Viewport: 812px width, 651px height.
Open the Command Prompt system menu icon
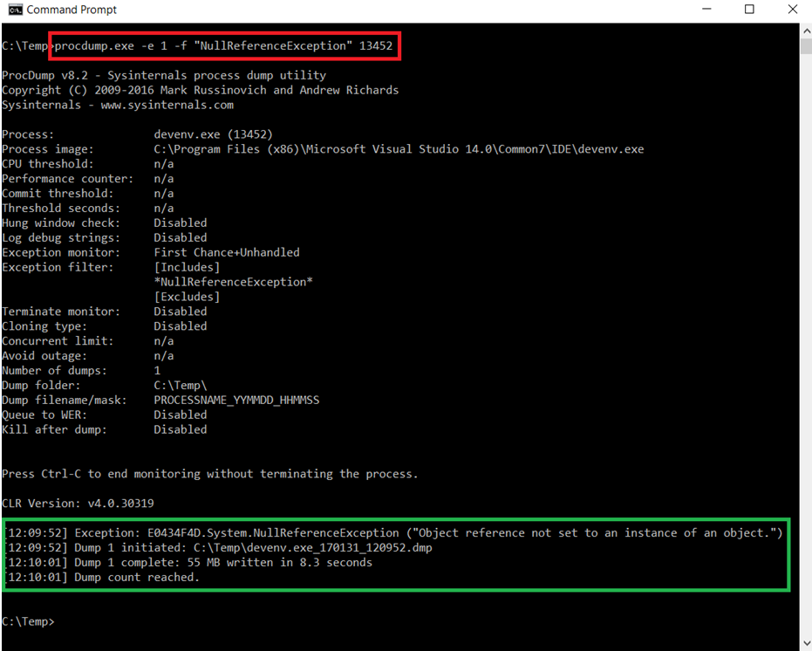(x=15, y=10)
